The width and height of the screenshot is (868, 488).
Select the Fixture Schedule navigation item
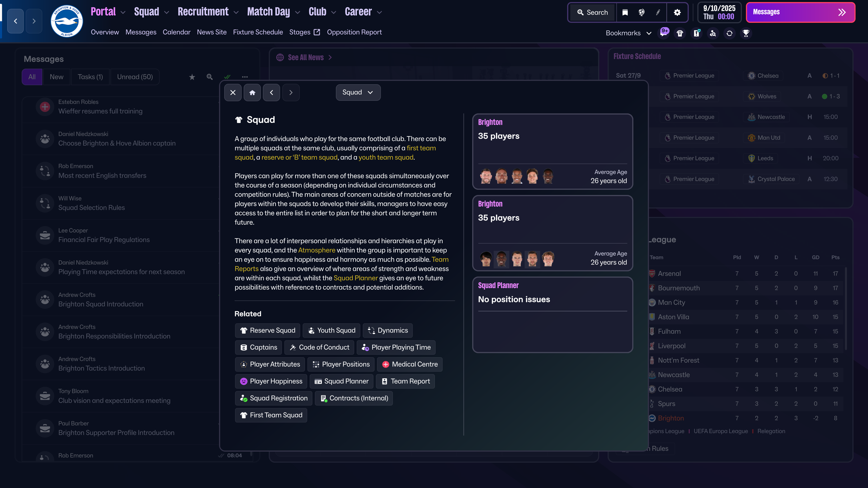click(258, 32)
